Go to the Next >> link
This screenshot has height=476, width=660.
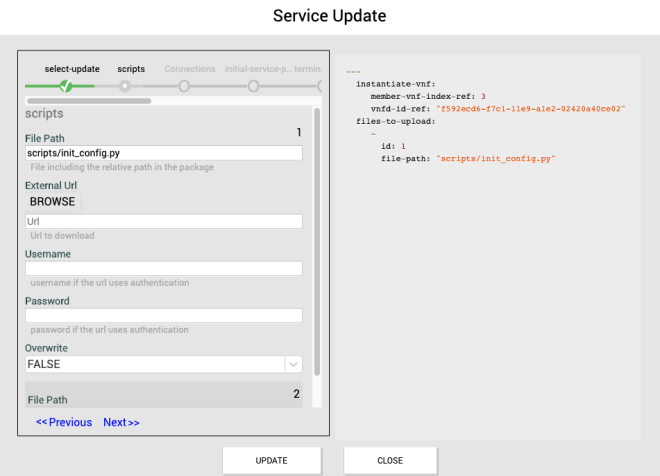pyautogui.click(x=121, y=422)
